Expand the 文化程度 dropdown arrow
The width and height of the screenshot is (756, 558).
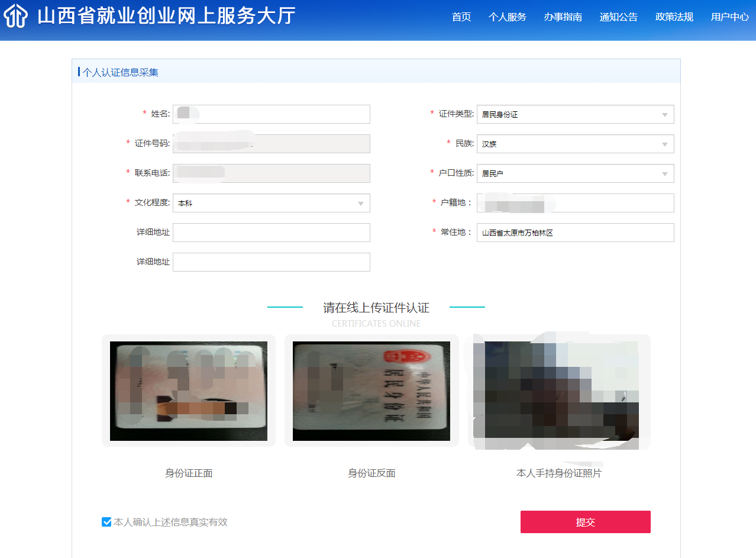tap(360, 204)
